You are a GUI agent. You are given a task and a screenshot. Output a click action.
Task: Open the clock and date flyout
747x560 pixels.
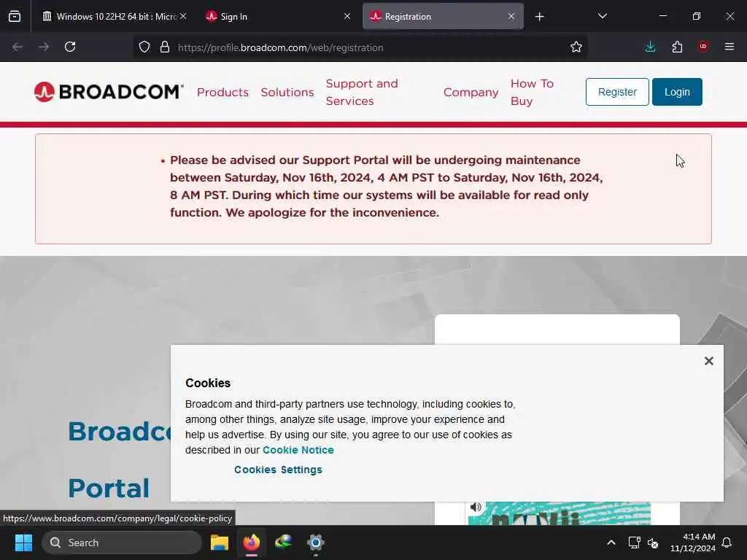click(693, 542)
